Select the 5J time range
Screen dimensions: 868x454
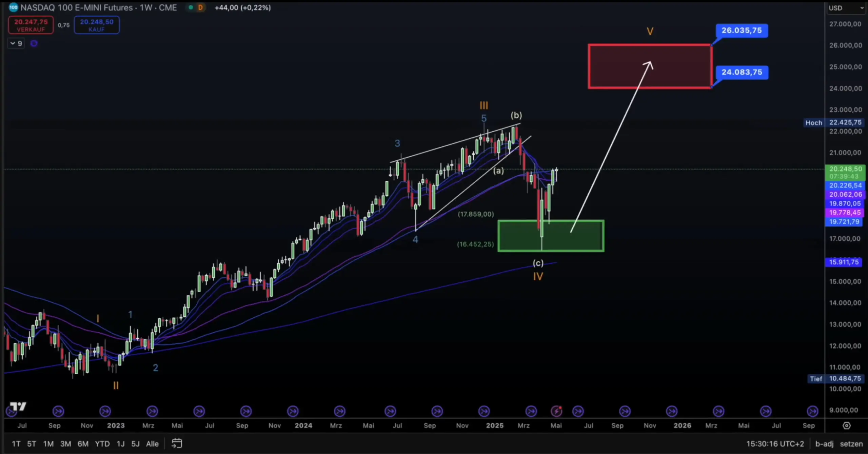click(x=135, y=444)
